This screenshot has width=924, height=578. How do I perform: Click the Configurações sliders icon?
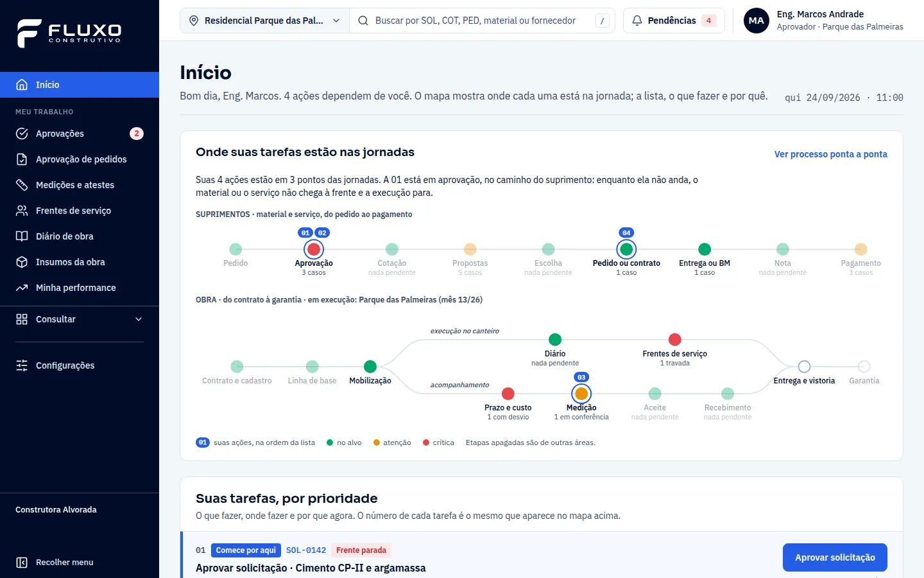(x=22, y=365)
